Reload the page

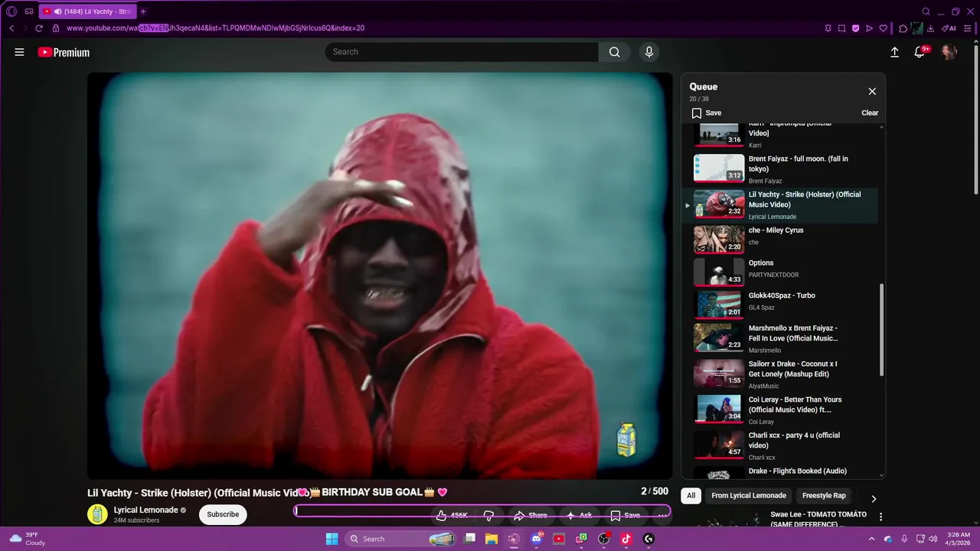point(39,28)
